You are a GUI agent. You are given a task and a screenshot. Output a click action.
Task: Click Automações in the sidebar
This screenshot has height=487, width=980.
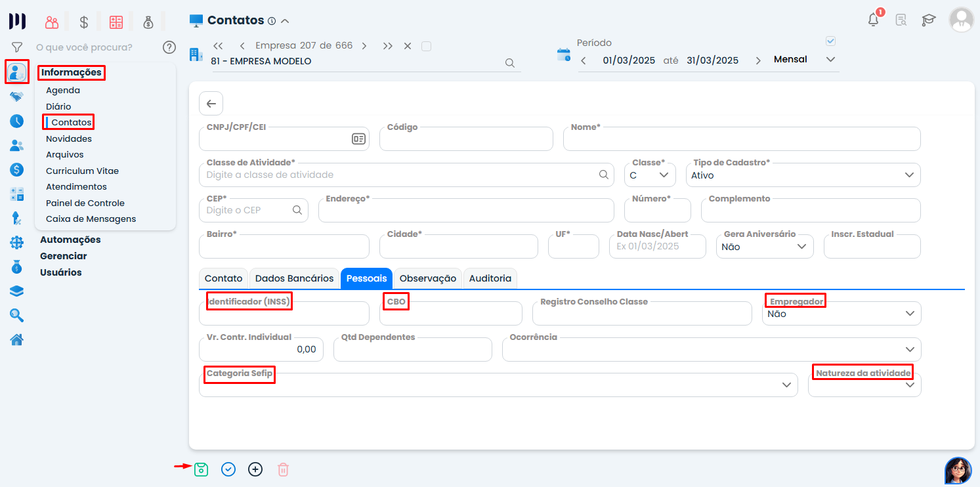click(70, 240)
